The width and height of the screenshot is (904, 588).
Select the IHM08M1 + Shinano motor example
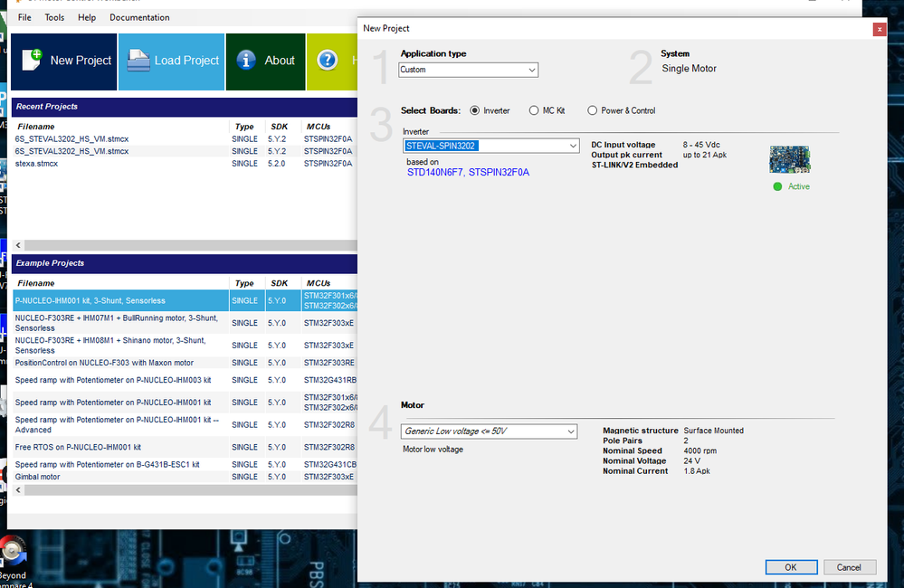(x=186, y=346)
